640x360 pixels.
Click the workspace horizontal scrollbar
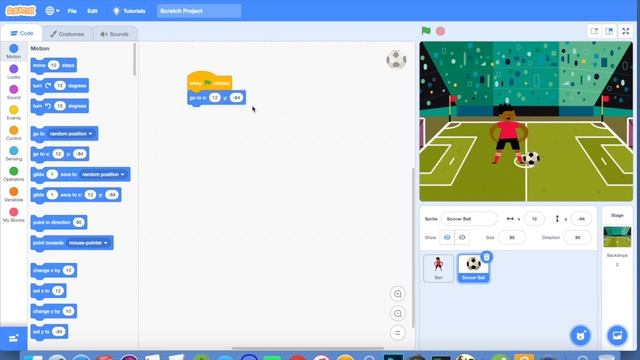click(x=308, y=348)
